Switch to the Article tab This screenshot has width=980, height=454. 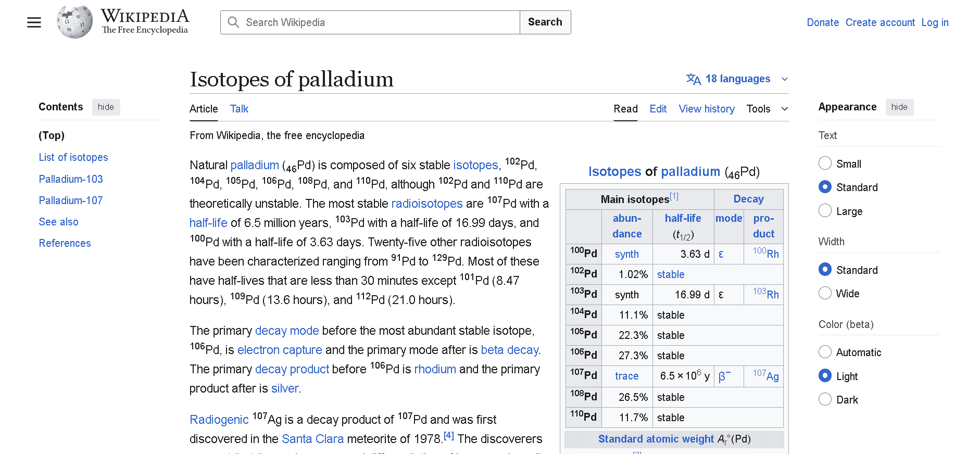coord(204,109)
